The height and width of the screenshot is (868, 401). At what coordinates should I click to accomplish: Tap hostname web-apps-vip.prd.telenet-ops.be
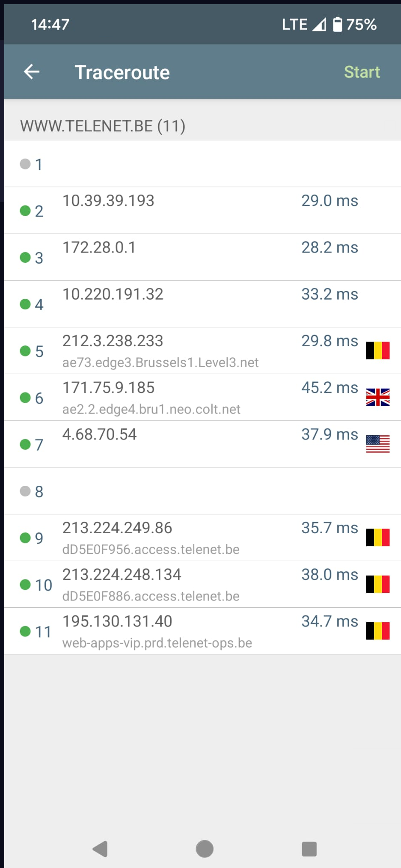[157, 643]
